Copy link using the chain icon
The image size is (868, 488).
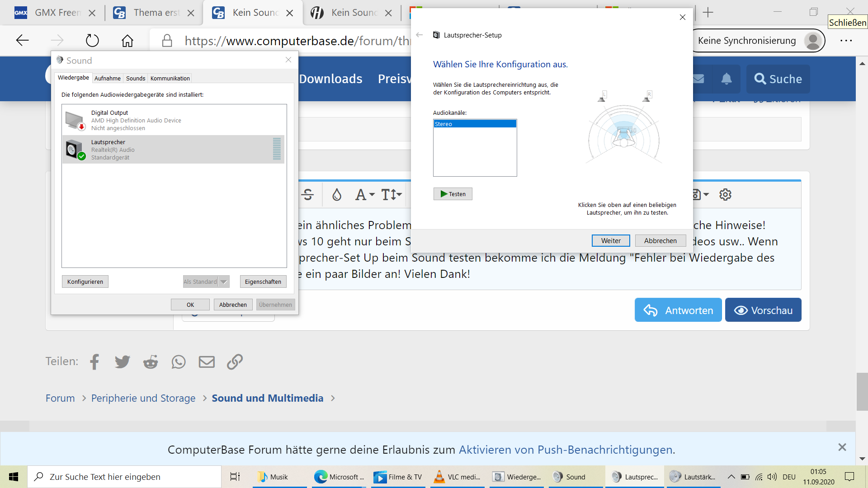click(x=235, y=362)
